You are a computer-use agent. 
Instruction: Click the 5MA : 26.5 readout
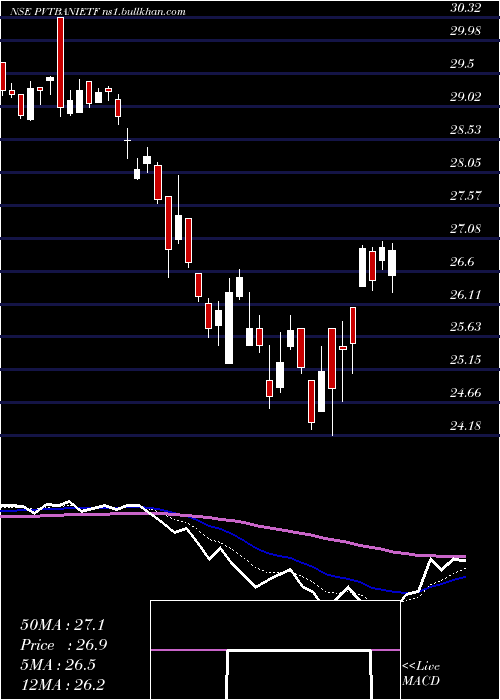58,664
